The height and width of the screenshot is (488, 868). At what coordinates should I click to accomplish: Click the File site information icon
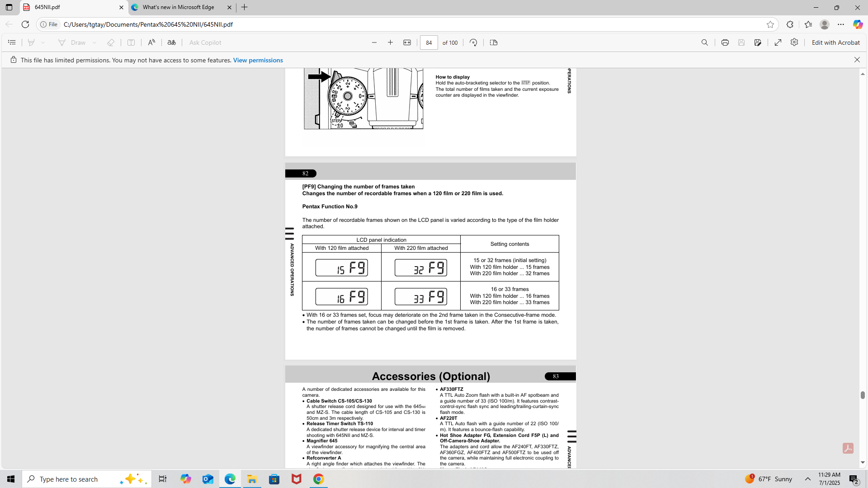[x=49, y=24]
